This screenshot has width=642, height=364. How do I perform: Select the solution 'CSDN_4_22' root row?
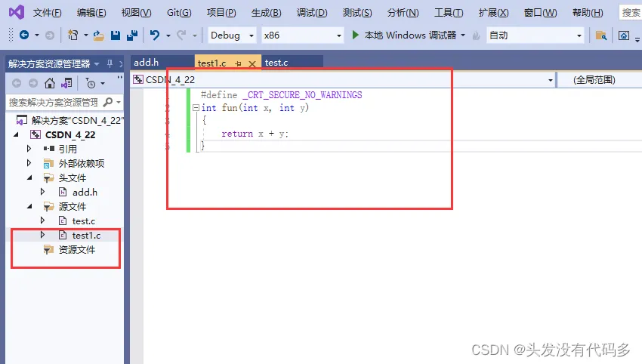(x=69, y=120)
